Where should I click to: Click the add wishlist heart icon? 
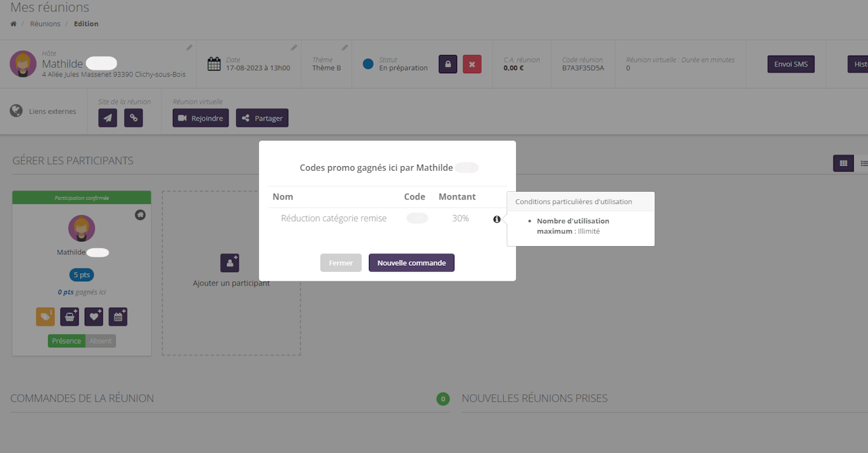[94, 317]
